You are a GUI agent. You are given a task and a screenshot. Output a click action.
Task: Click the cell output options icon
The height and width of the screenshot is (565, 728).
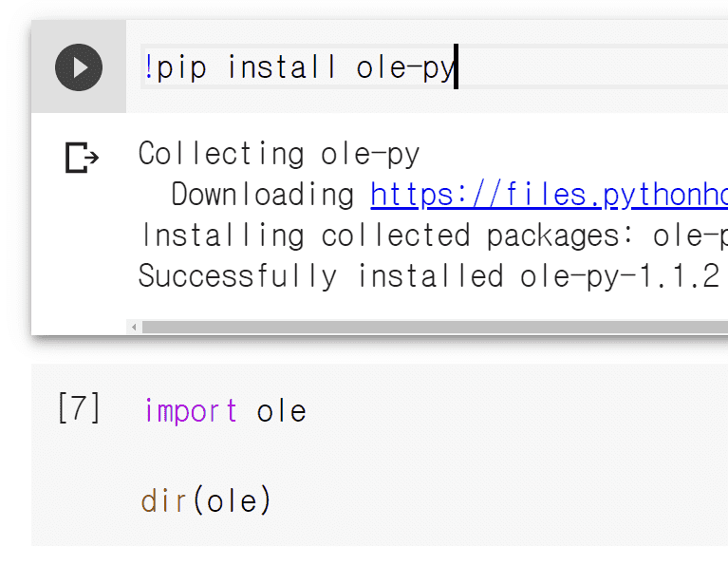click(82, 158)
